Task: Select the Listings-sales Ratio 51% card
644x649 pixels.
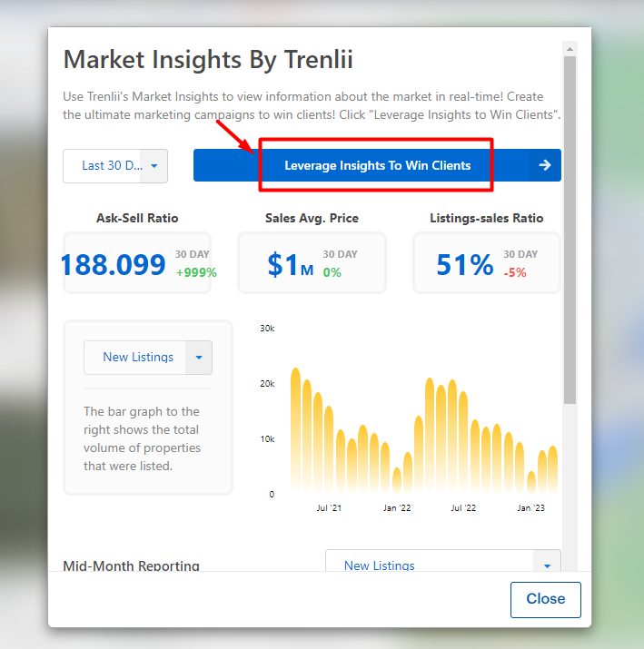Action: pyautogui.click(x=487, y=263)
